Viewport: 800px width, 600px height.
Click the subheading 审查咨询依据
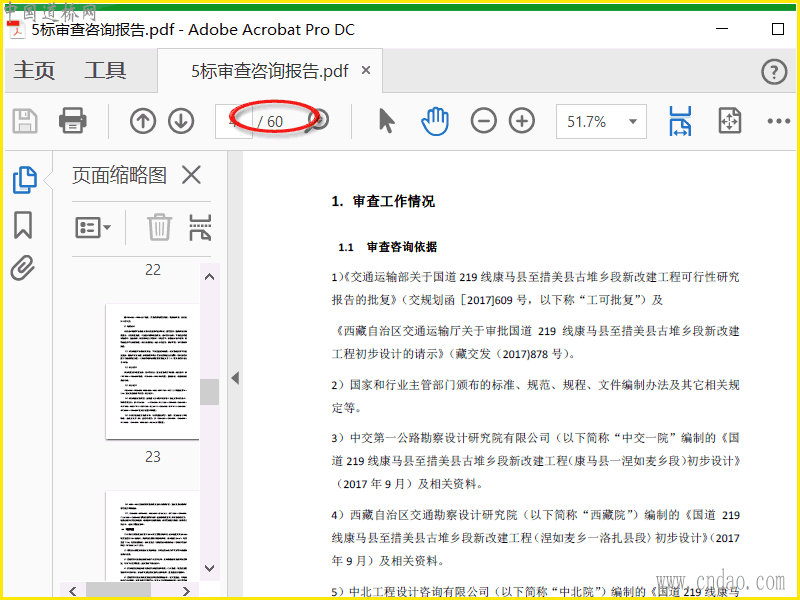pos(402,247)
